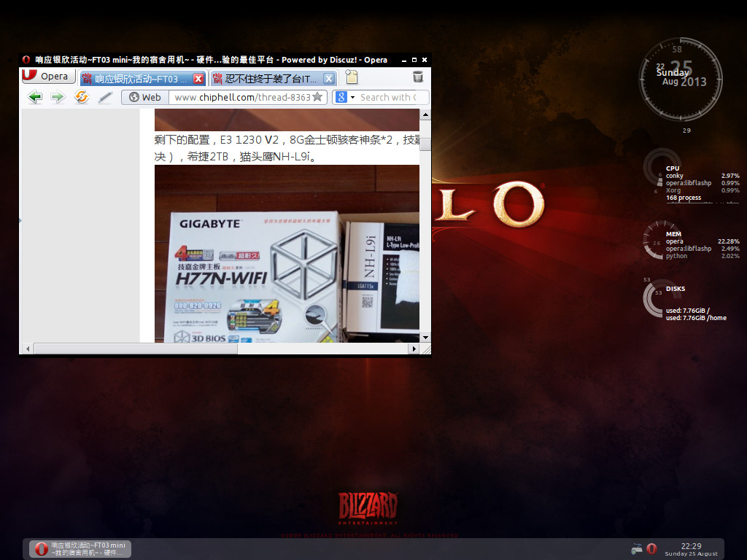Click the Opera logo in the title bar
747x560 pixels.
click(x=26, y=60)
